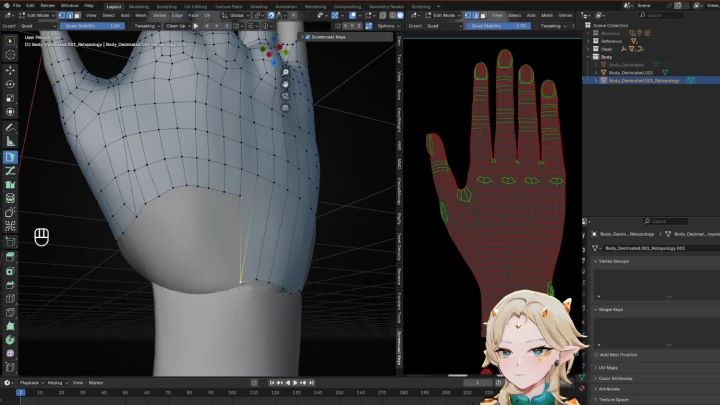Open the Edit Mode dropdown in left viewport
Image resolution: width=720 pixels, height=405 pixels.
pos(37,15)
